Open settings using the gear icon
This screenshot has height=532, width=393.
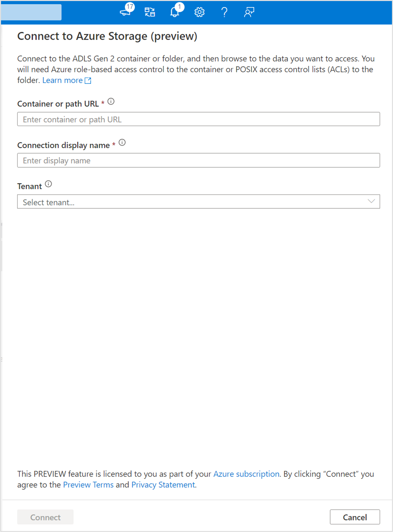(199, 12)
